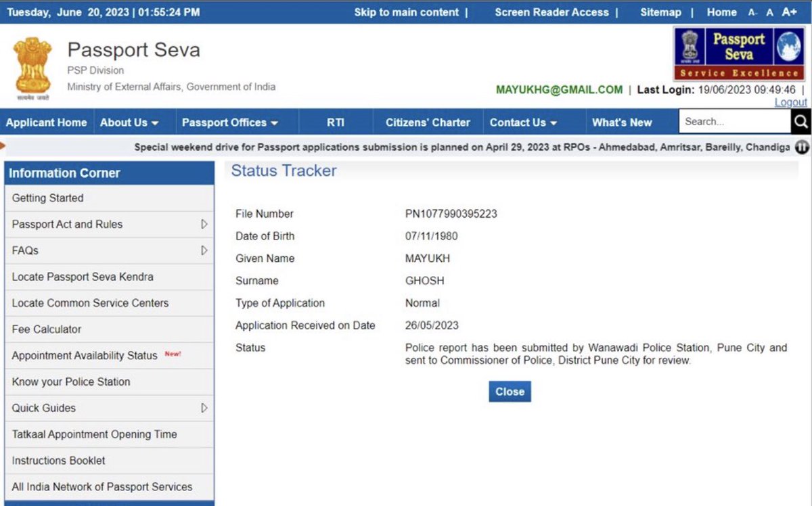This screenshot has height=506, width=812.
Task: Click the search magnifier icon
Action: pyautogui.click(x=801, y=122)
